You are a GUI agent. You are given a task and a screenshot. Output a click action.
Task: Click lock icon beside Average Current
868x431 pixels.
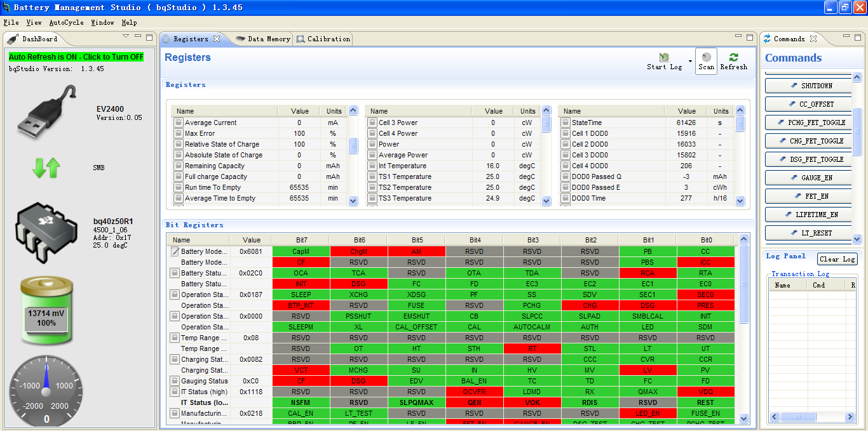(x=179, y=123)
